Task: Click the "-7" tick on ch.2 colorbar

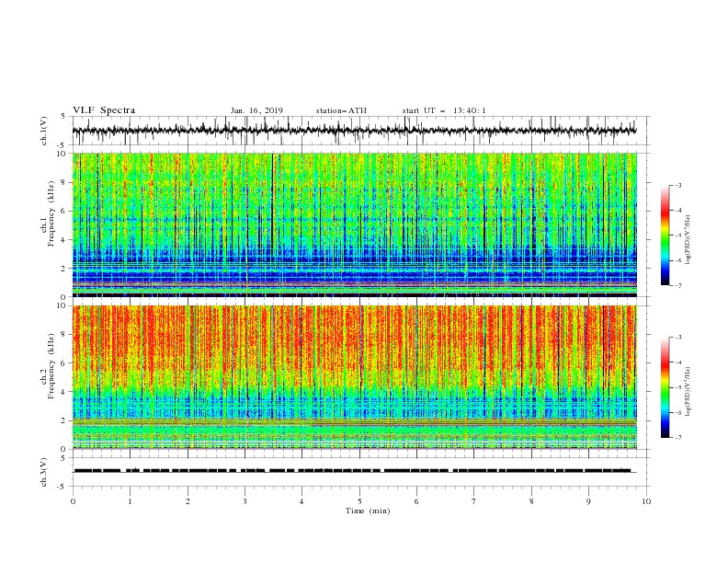Action: tap(677, 438)
